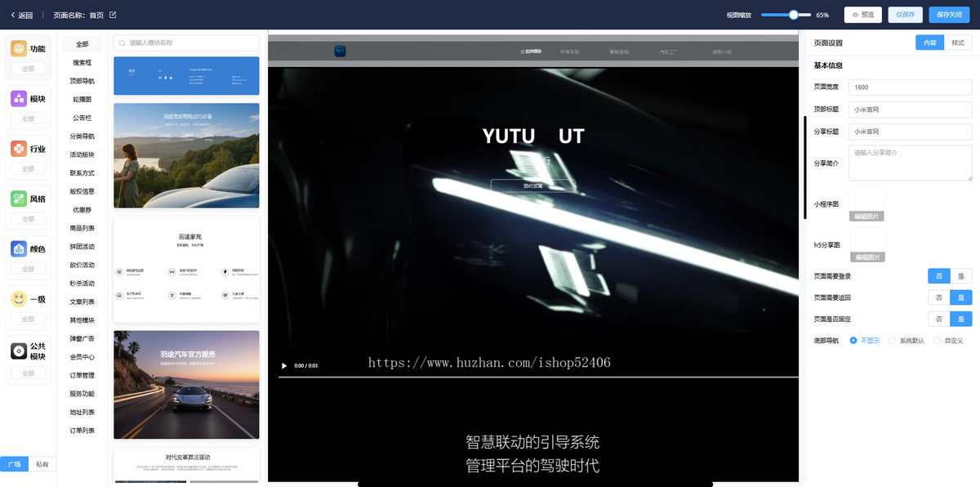Switch to the 私有 tab at bottom left

click(x=43, y=463)
